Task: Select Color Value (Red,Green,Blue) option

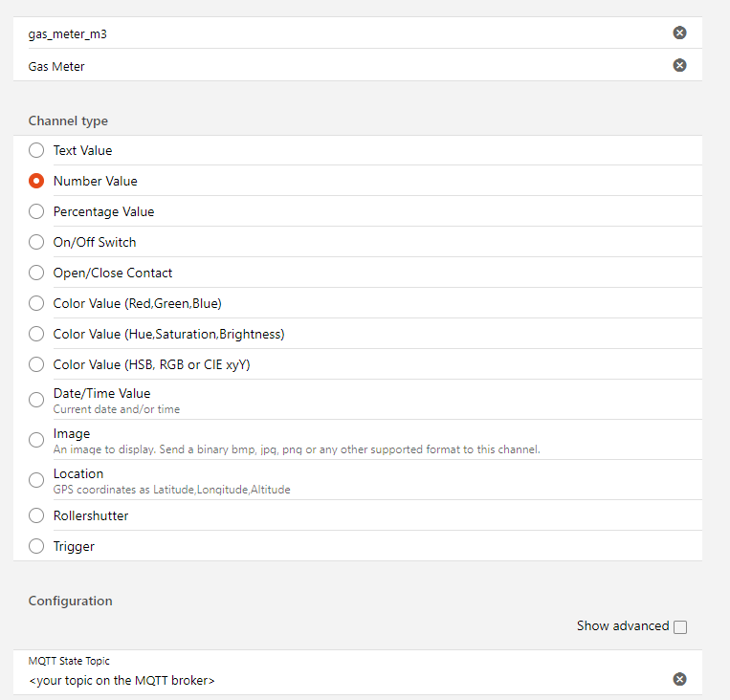Action: tap(36, 303)
